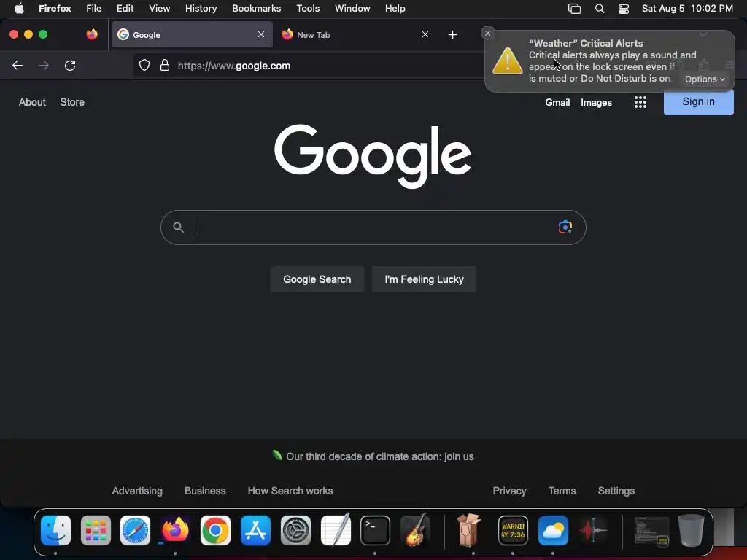Open the tracking protection shield icon
Viewport: 747px width, 560px height.
[144, 66]
